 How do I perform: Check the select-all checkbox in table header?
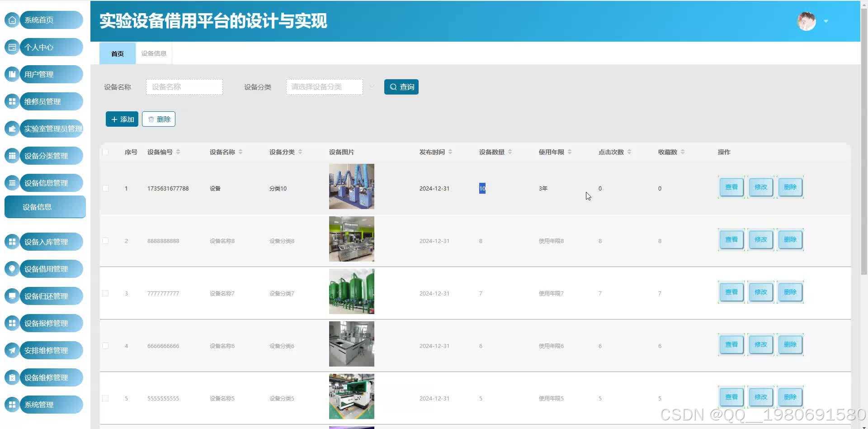(x=105, y=152)
